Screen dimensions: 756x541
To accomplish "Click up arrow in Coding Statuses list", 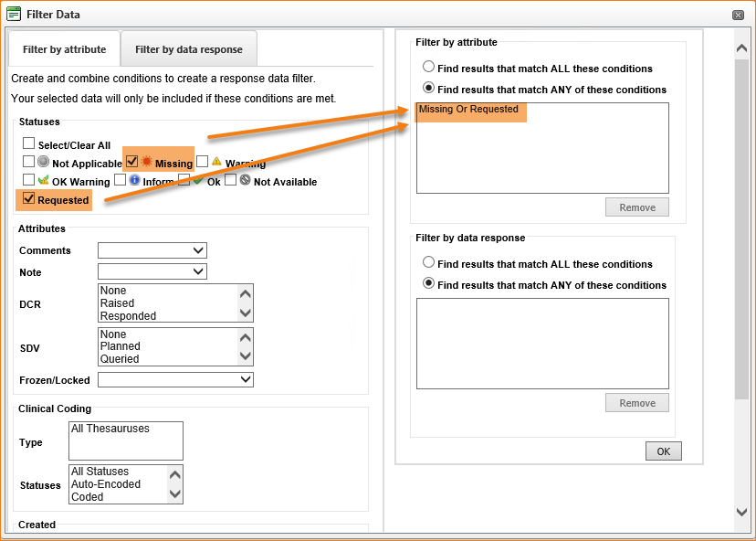I will (x=175, y=475).
